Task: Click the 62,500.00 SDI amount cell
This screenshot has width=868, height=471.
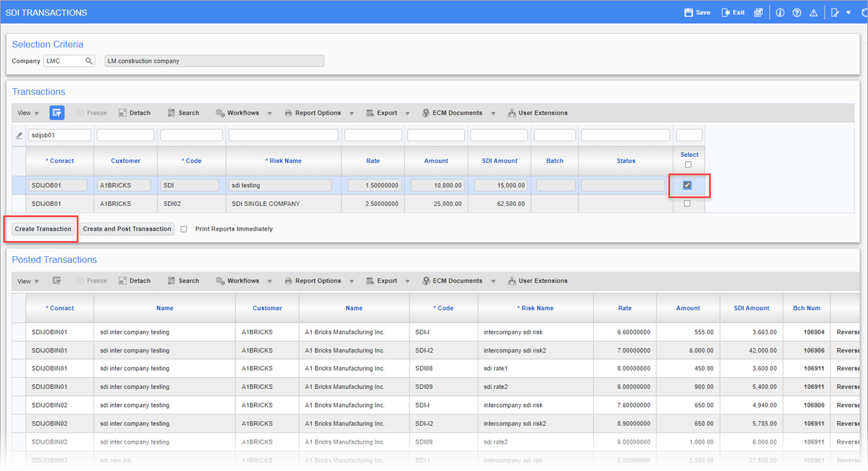Action: pos(500,203)
